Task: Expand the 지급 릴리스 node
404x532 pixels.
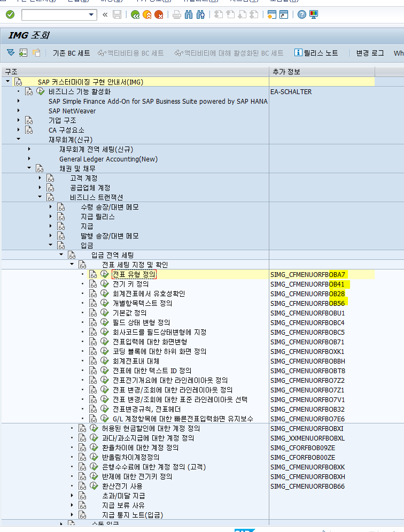Action: (x=51, y=216)
